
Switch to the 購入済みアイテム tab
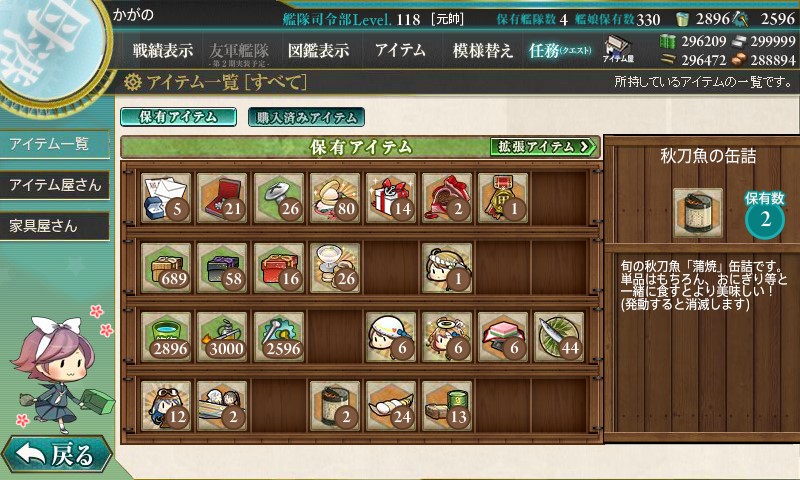click(x=306, y=117)
